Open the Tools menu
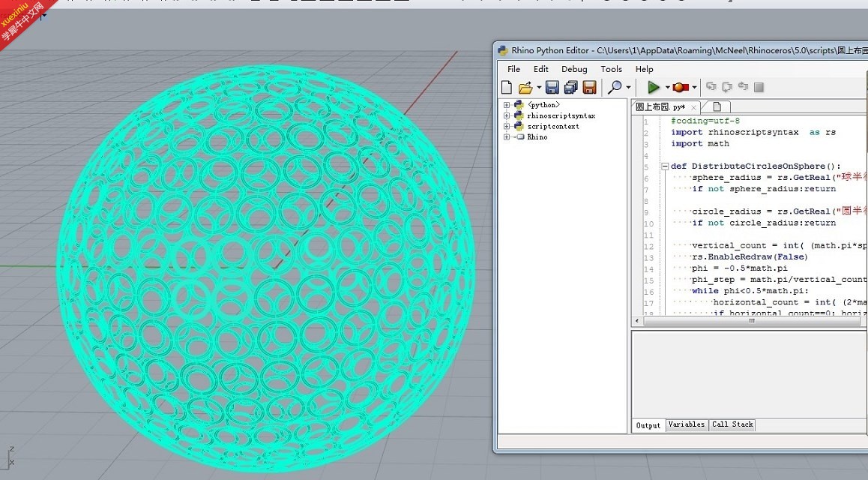This screenshot has height=480, width=868. pos(611,69)
